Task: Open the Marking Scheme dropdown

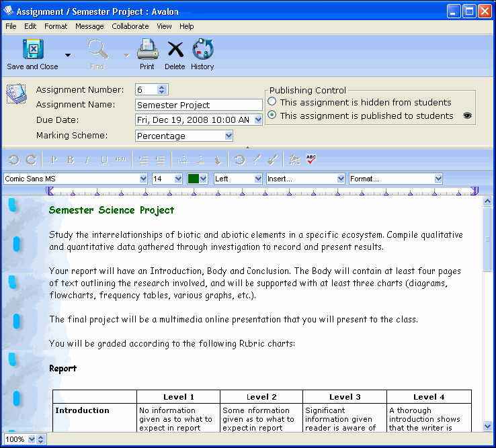Action: pos(229,136)
